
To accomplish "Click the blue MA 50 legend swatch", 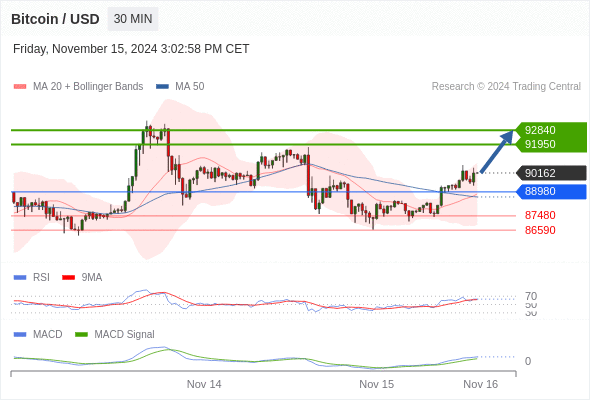I will pos(162,87).
